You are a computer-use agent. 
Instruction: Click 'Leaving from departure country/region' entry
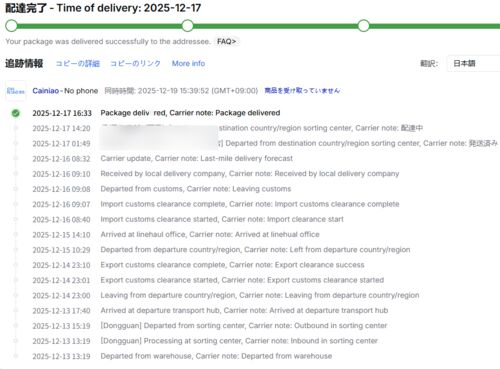pos(260,295)
